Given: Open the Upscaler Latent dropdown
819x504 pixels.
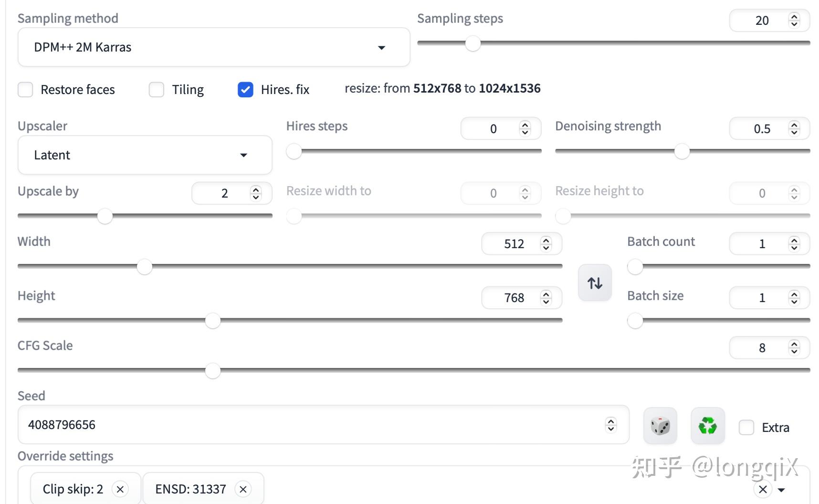Looking at the screenshot, I should coord(145,155).
